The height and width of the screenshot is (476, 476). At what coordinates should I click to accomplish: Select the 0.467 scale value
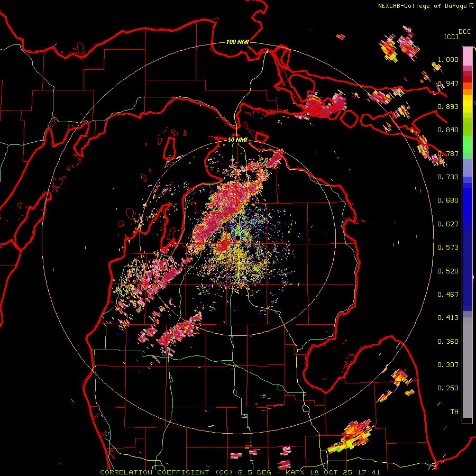tap(448, 295)
